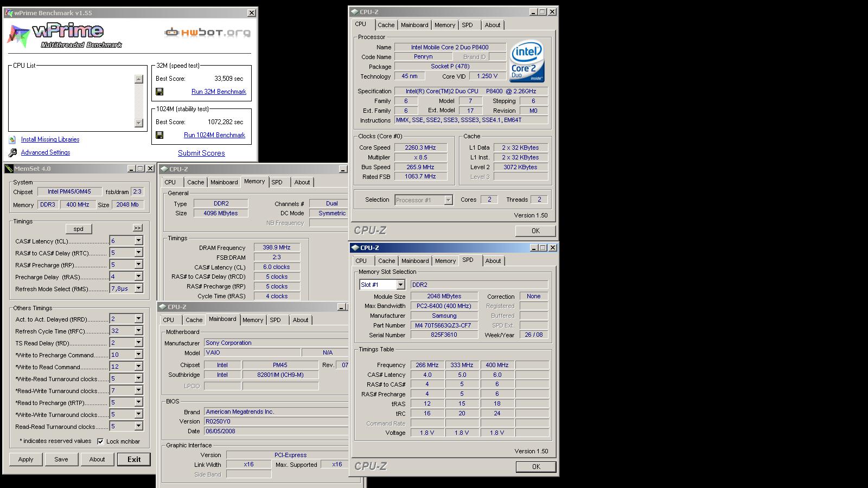Open Memory tab in CPU-Z SPD window
This screenshot has height=488, width=868.
(x=445, y=261)
